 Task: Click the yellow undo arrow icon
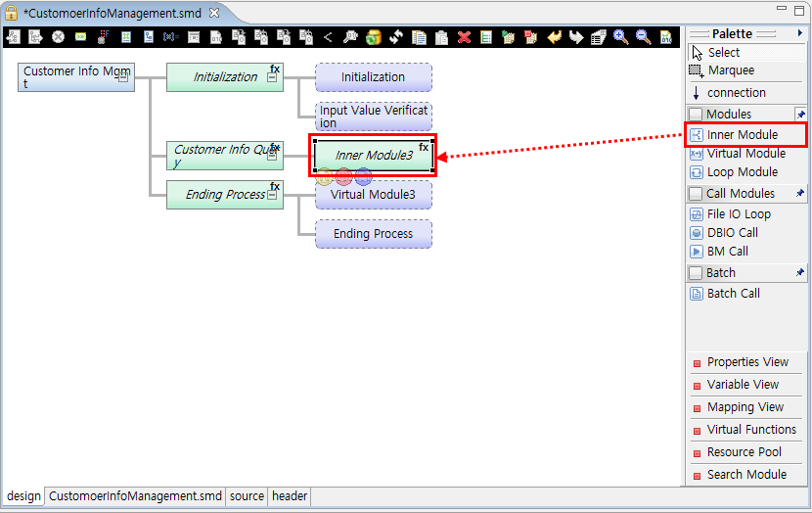pyautogui.click(x=554, y=37)
